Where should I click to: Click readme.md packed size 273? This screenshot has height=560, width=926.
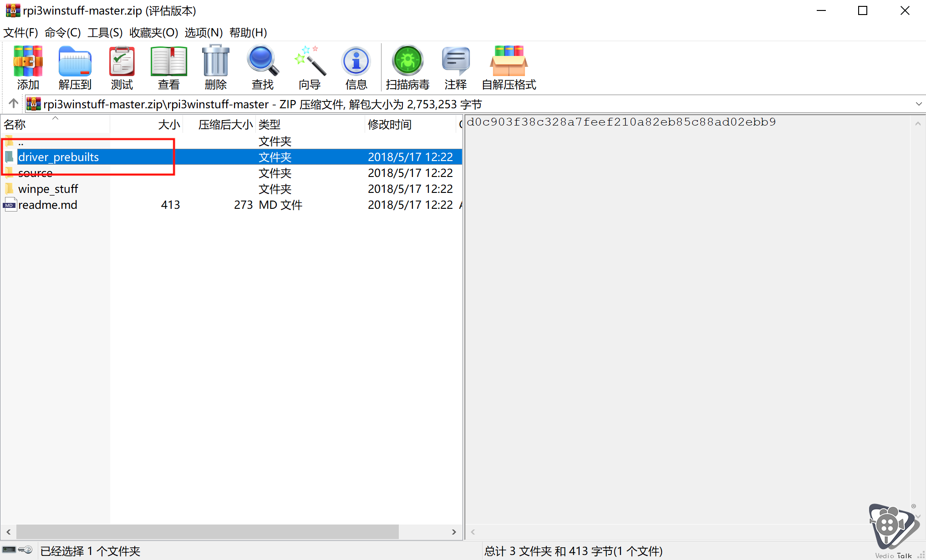(243, 205)
